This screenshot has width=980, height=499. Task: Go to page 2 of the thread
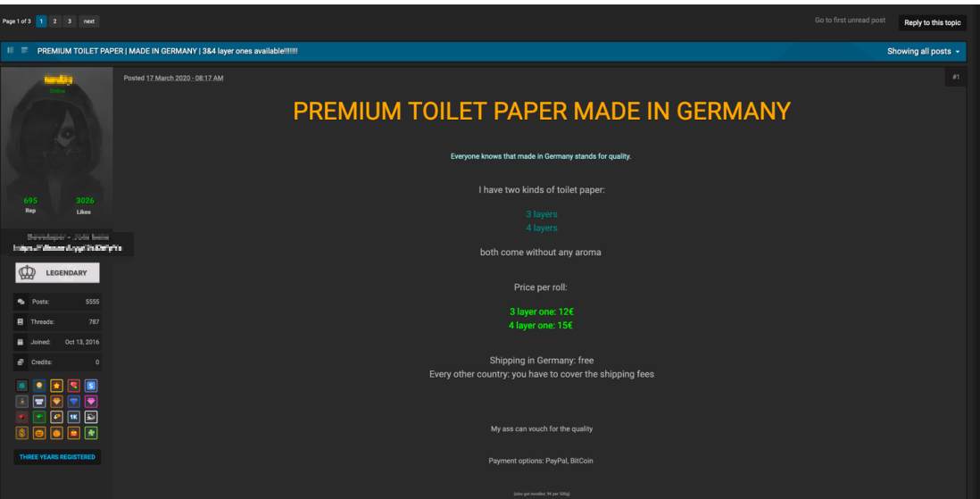(55, 21)
